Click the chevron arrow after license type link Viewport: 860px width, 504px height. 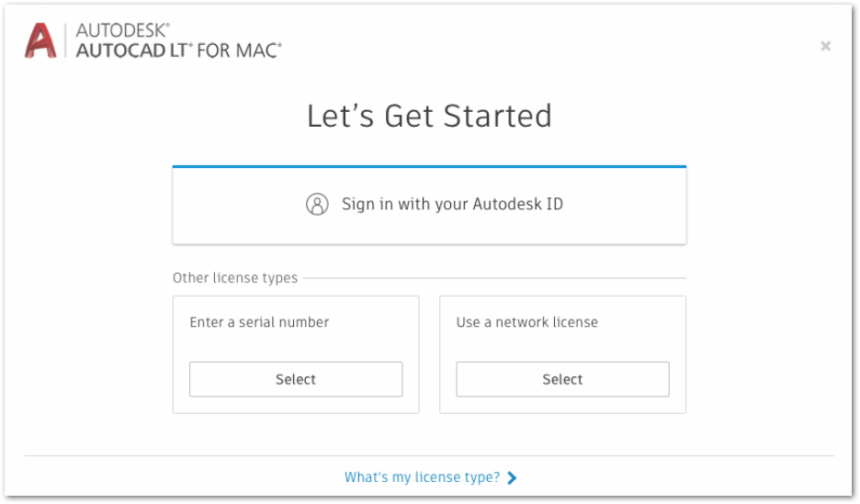pyautogui.click(x=512, y=477)
